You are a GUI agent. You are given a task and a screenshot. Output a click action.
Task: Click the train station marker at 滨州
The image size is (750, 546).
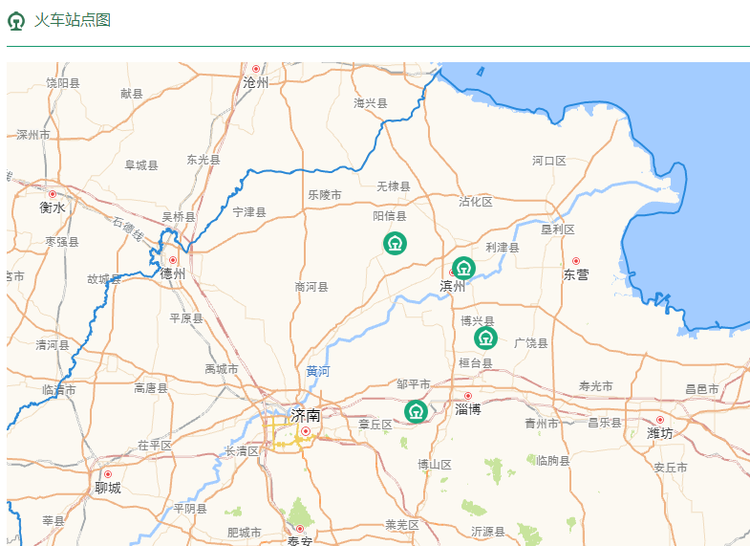tap(463, 268)
